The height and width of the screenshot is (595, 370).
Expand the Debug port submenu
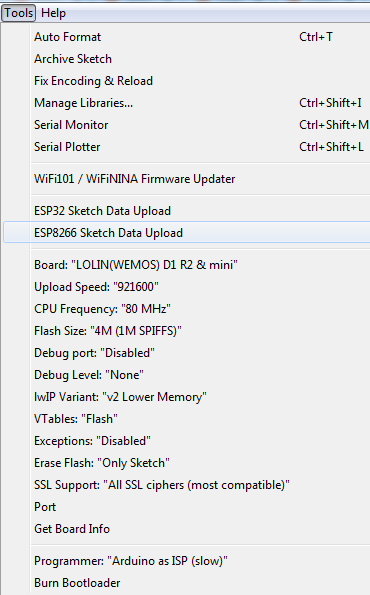[x=186, y=353]
